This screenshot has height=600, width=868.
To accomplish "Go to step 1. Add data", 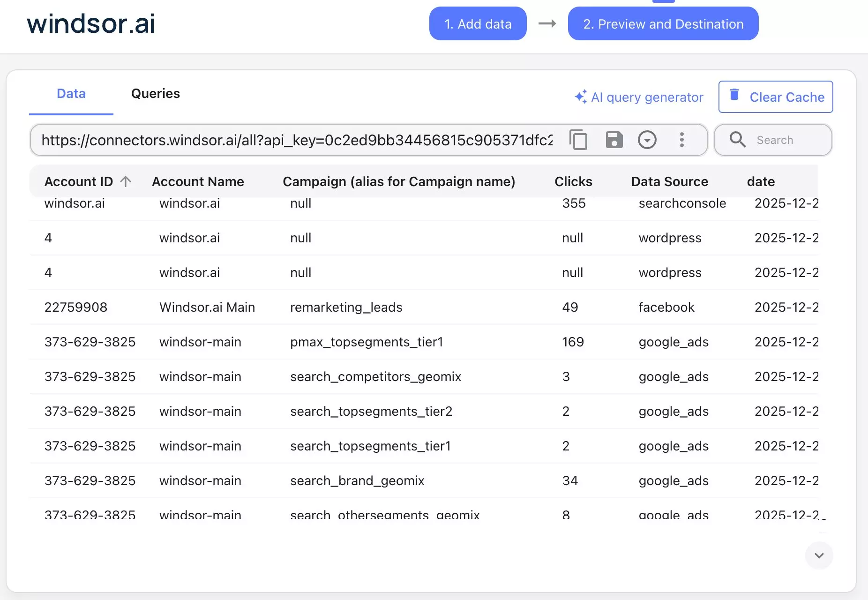I will point(478,24).
